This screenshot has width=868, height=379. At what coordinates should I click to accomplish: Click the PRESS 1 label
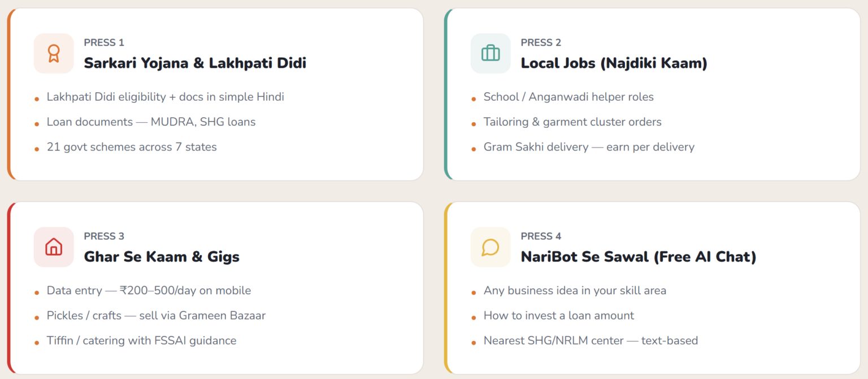coord(104,42)
